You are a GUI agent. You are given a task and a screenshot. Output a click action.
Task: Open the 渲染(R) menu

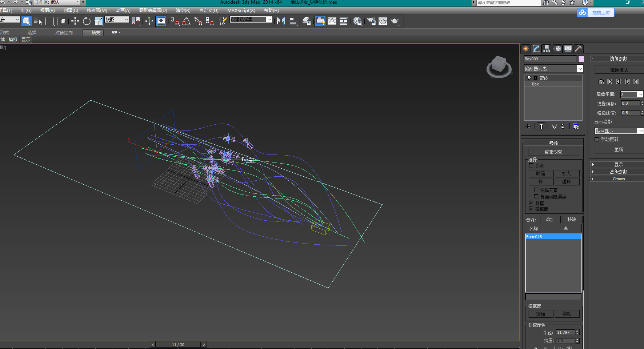tap(183, 11)
